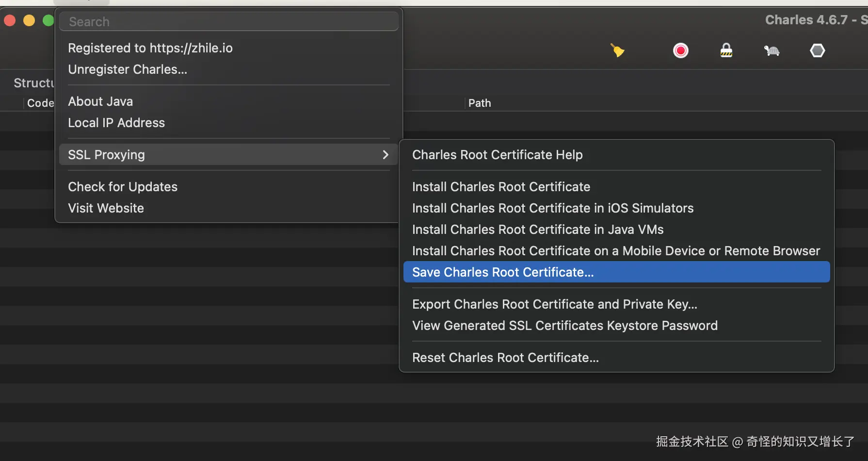Show Local IP Address
The width and height of the screenshot is (868, 461).
coord(116,123)
